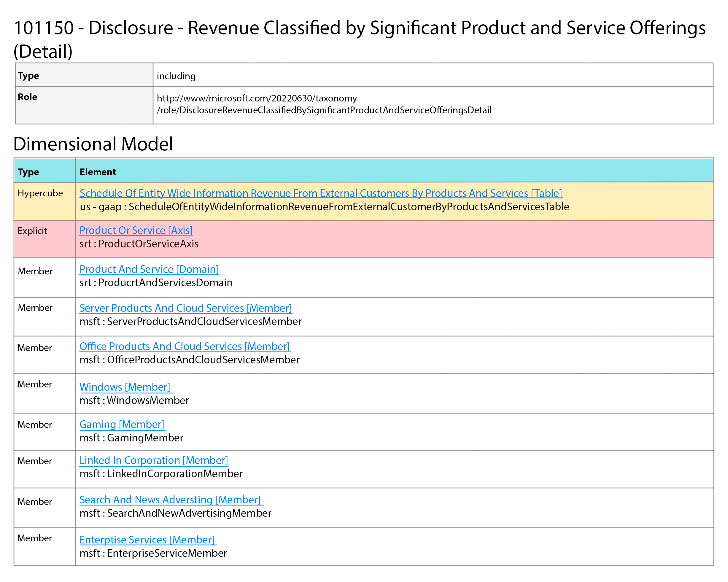Screen dimensions: 728x582
Task: Select the Hypercube type cell
Action: tap(44, 201)
